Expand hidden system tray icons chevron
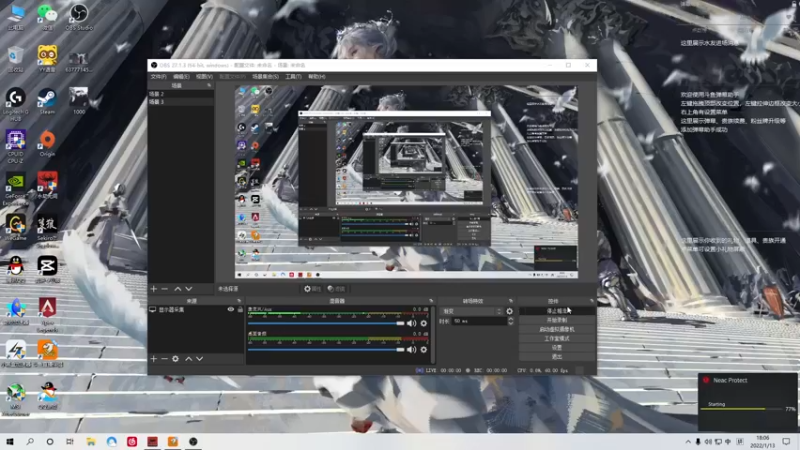The width and height of the screenshot is (800, 450). [x=688, y=441]
